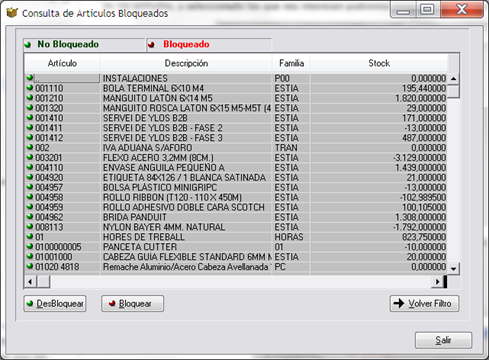Select stock value -3.129,000000
489x360 pixels.
[419, 157]
